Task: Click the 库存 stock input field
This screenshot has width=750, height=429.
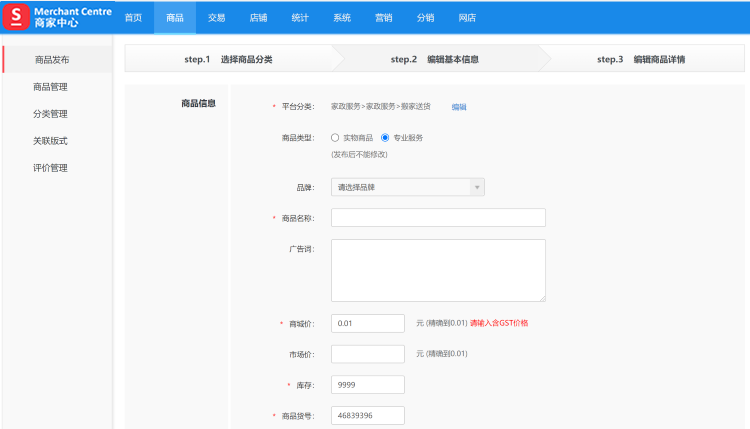Action: [367, 385]
